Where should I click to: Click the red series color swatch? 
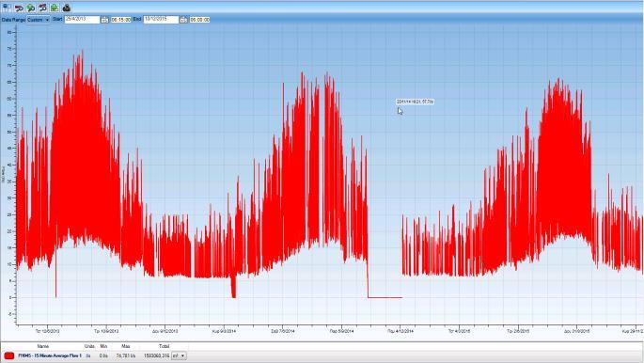(x=9, y=355)
